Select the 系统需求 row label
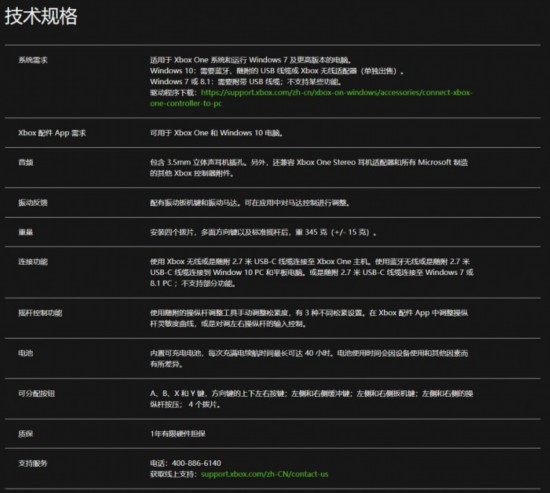 [33, 60]
